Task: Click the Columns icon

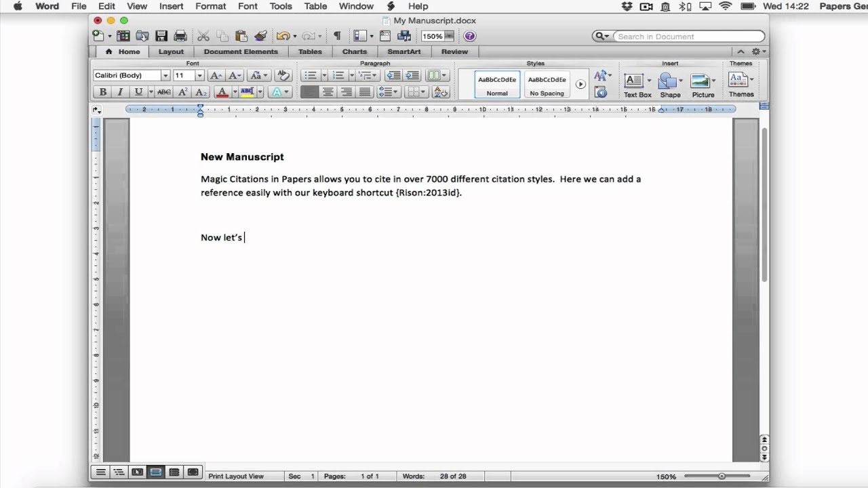Action: click(x=435, y=75)
